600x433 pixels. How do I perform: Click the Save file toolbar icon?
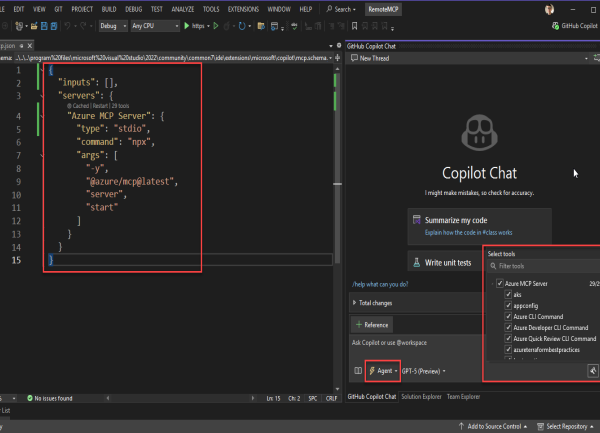pos(44,26)
